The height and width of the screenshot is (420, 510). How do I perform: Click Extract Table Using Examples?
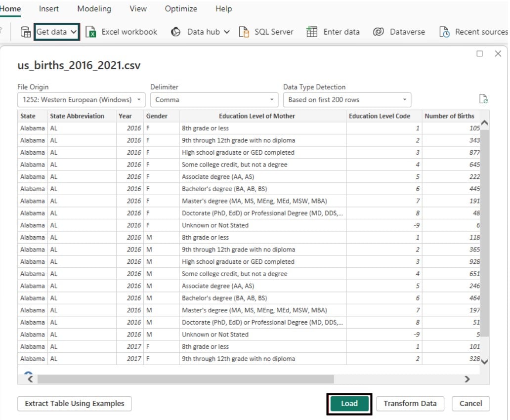click(x=74, y=403)
